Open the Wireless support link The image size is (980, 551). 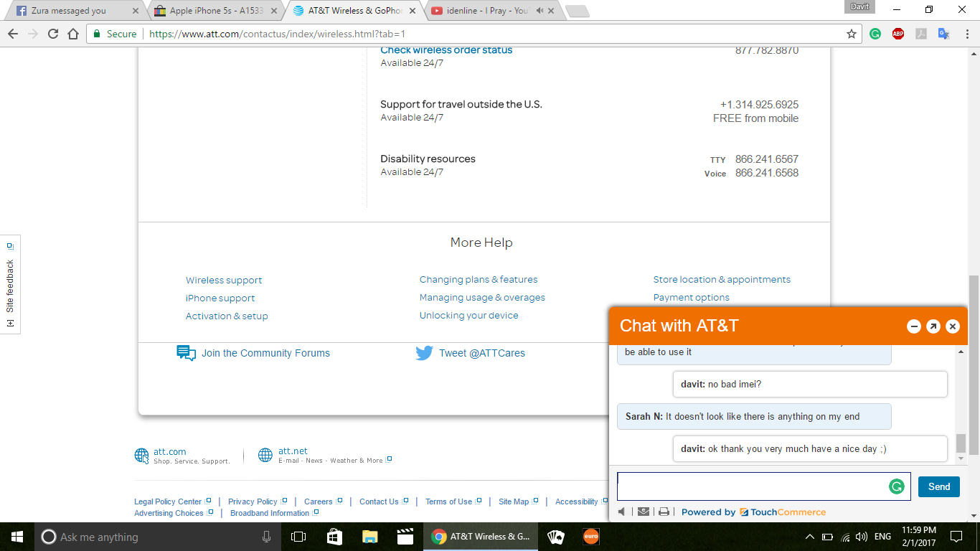pyautogui.click(x=224, y=280)
